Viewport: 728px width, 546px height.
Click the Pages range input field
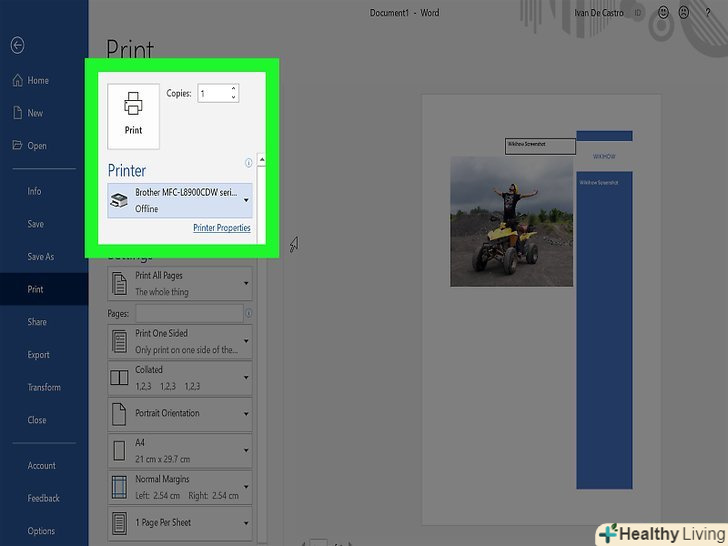(x=189, y=313)
